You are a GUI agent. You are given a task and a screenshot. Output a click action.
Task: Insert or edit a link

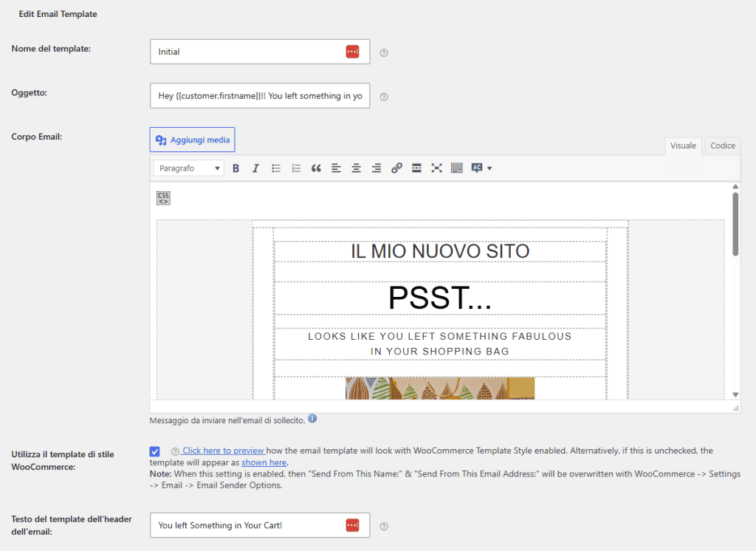(396, 168)
